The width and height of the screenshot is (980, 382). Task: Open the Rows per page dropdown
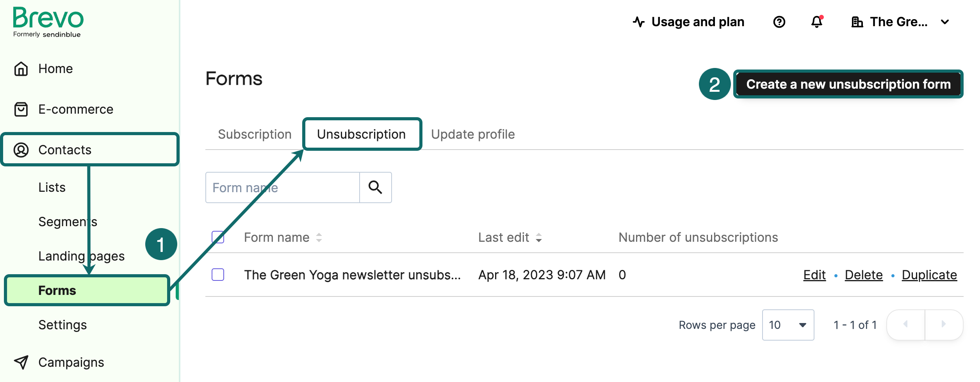pyautogui.click(x=788, y=325)
